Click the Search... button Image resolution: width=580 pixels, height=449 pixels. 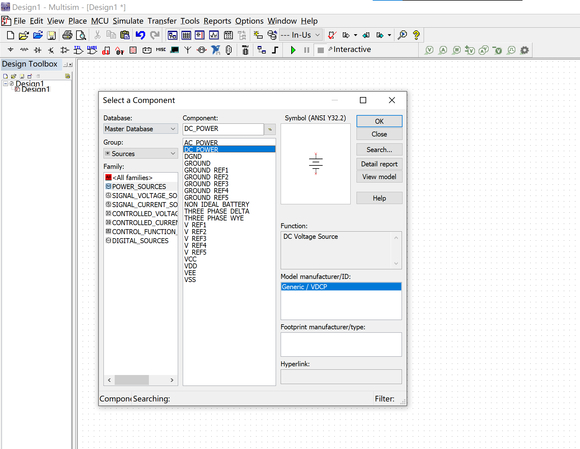[x=379, y=150]
